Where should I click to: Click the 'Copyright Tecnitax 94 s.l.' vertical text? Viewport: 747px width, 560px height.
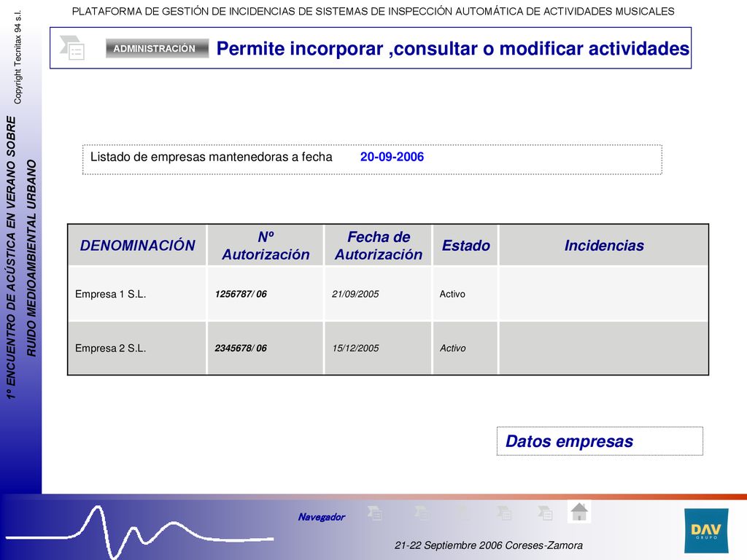coord(18,57)
